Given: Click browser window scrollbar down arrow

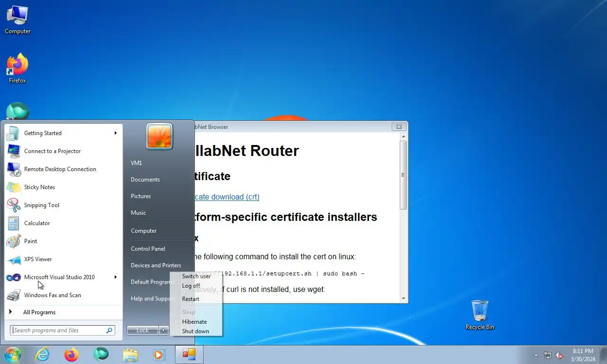Looking at the screenshot, I should 404,299.
